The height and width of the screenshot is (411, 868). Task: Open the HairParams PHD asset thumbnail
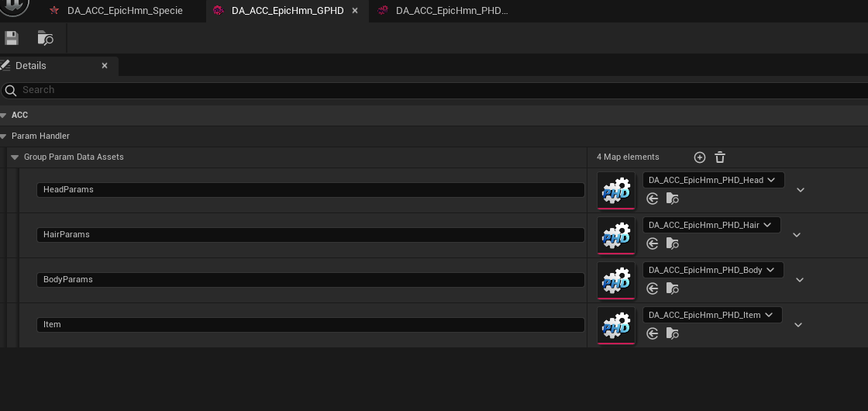[x=616, y=236]
